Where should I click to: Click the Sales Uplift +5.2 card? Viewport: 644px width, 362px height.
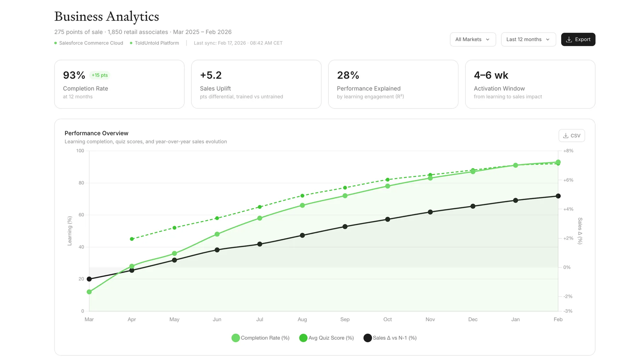256,84
